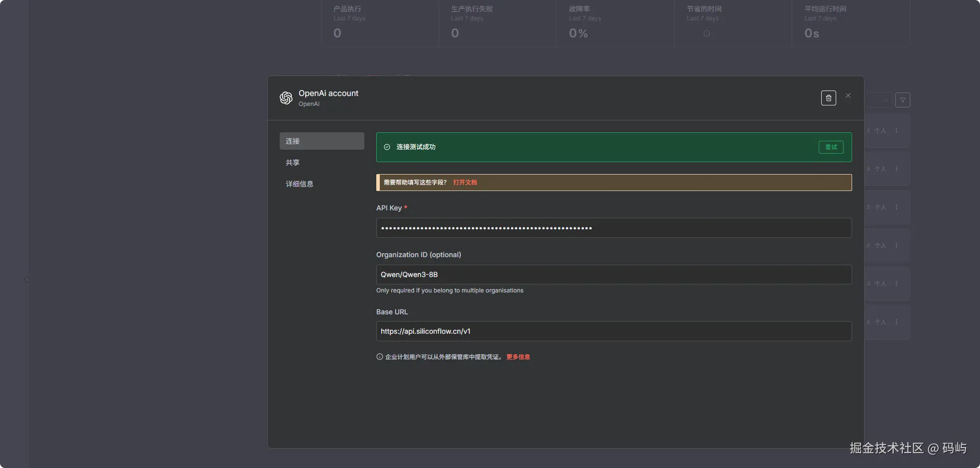
Task: Select the 平均运行时间 stats card in the background
Action: [x=851, y=23]
